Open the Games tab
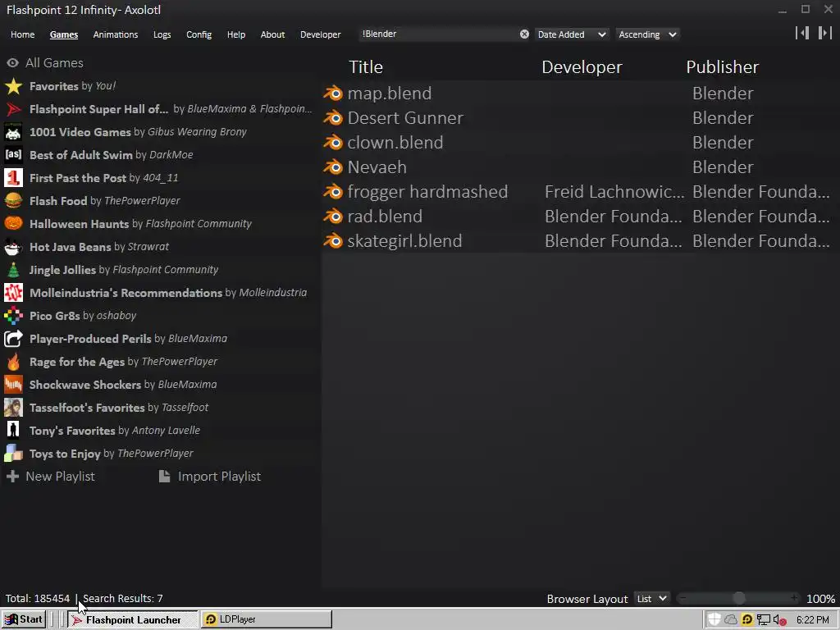 (64, 34)
